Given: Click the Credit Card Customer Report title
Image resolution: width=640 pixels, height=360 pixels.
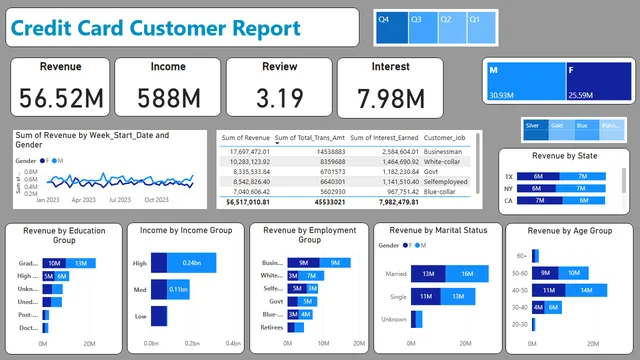Looking at the screenshot, I should click(156, 28).
